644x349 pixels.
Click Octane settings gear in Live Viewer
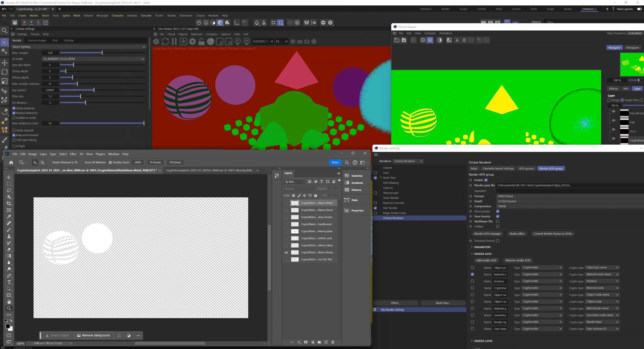(x=192, y=42)
